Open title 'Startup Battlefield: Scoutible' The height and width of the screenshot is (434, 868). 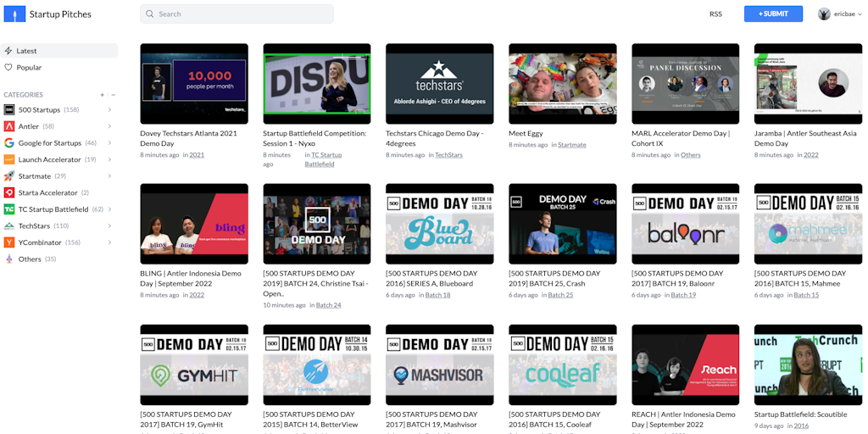800,414
